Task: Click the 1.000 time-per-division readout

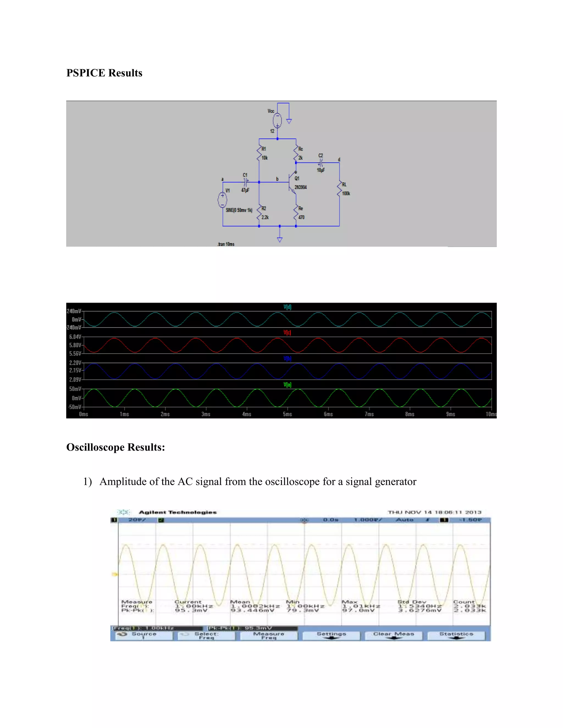Action: coord(368,520)
